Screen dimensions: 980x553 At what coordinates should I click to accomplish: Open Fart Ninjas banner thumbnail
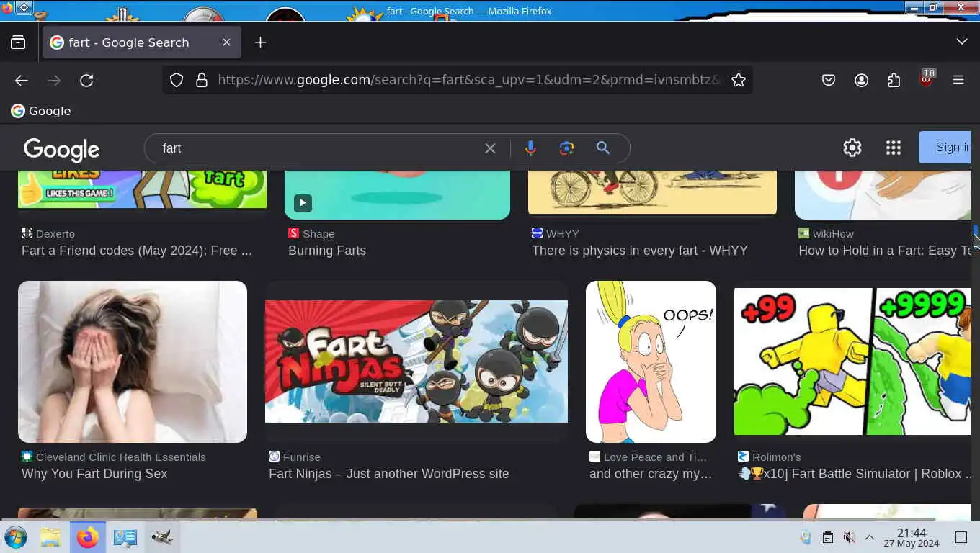(416, 361)
